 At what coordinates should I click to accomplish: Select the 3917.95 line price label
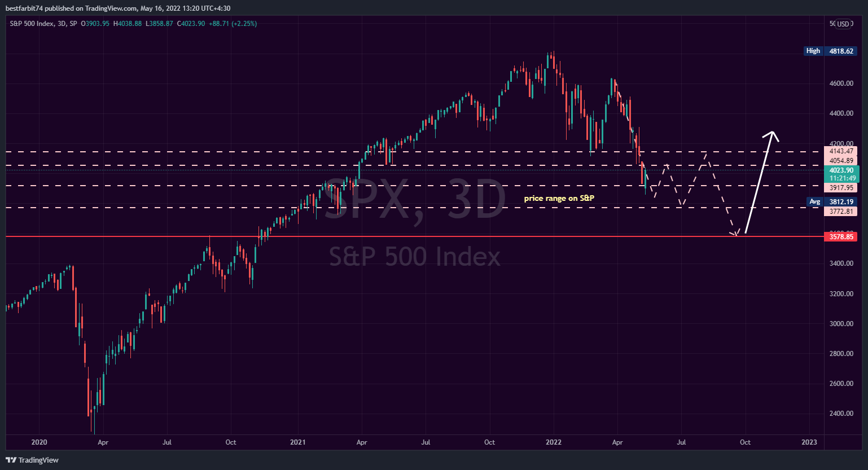[x=841, y=188]
